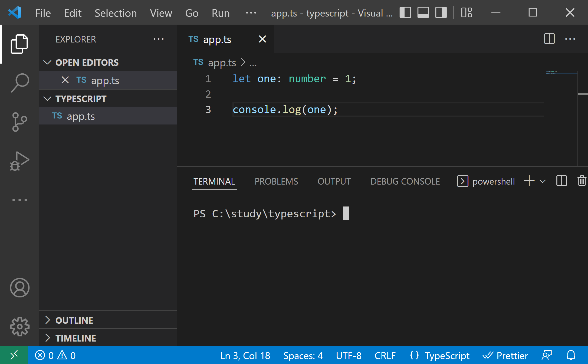This screenshot has height=364, width=588.
Task: Open the new terminal launch profile dropdown arrow
Action: click(x=543, y=181)
